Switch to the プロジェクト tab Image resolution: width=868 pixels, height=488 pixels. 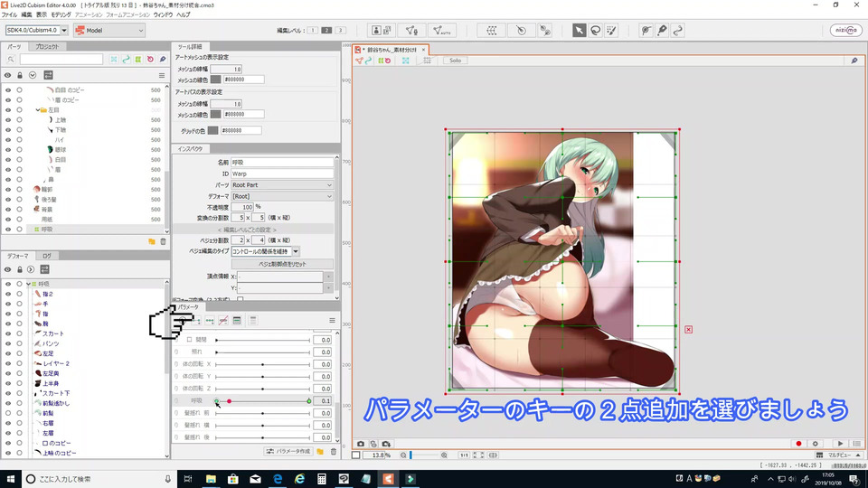tap(47, 47)
